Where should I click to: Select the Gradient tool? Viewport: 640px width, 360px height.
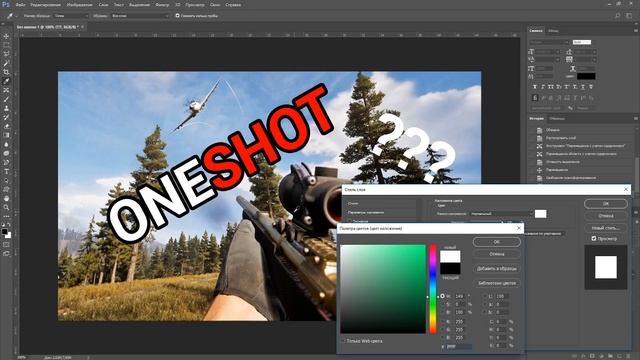coord(6,135)
